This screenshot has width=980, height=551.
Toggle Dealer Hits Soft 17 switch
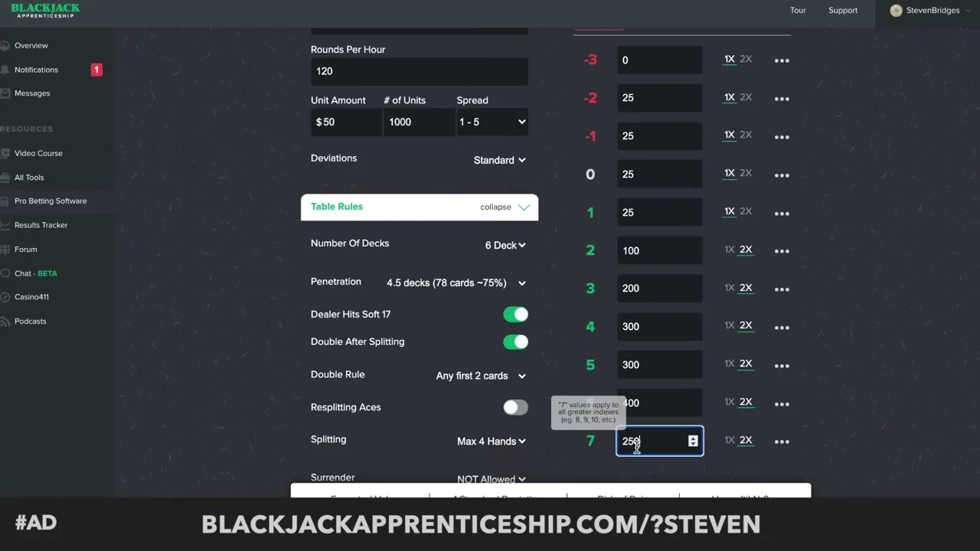click(515, 315)
